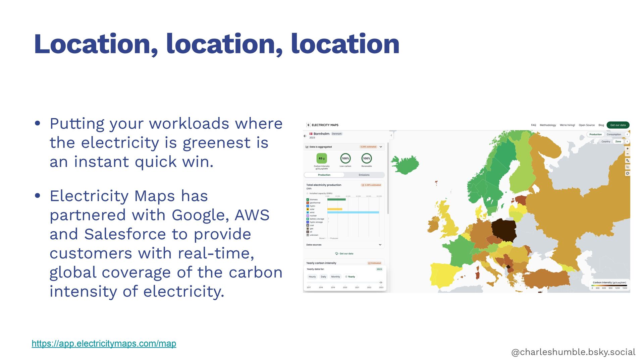Open the color palette settings icon
Screen dimensions: 644x362
[x=627, y=174]
